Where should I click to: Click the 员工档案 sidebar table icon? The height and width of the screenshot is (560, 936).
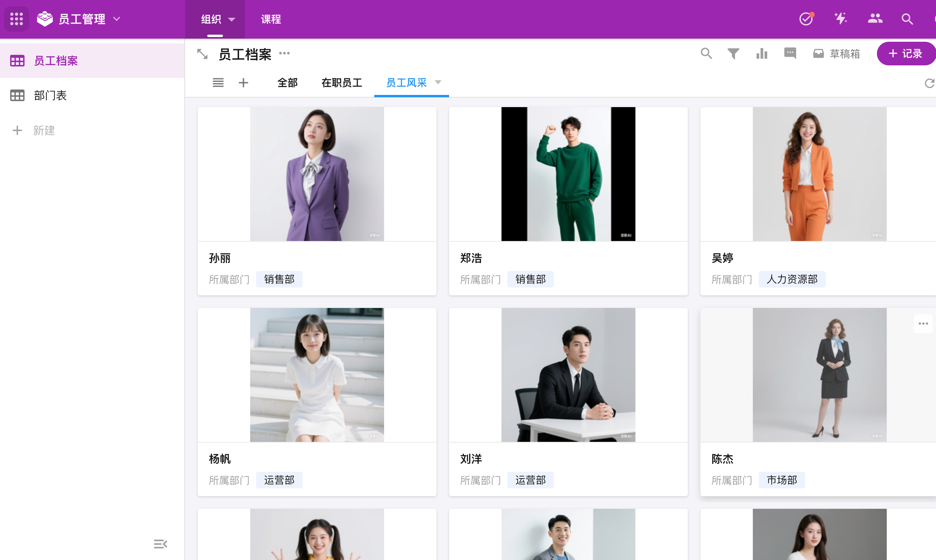click(x=17, y=61)
